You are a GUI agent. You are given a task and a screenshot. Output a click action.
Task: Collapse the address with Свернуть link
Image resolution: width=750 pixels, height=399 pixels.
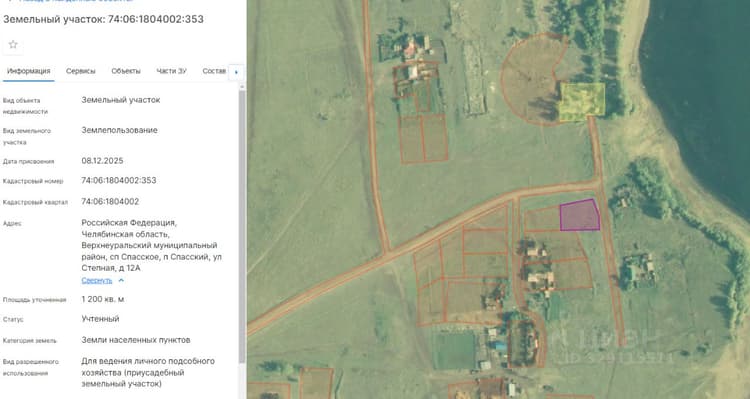(x=97, y=280)
